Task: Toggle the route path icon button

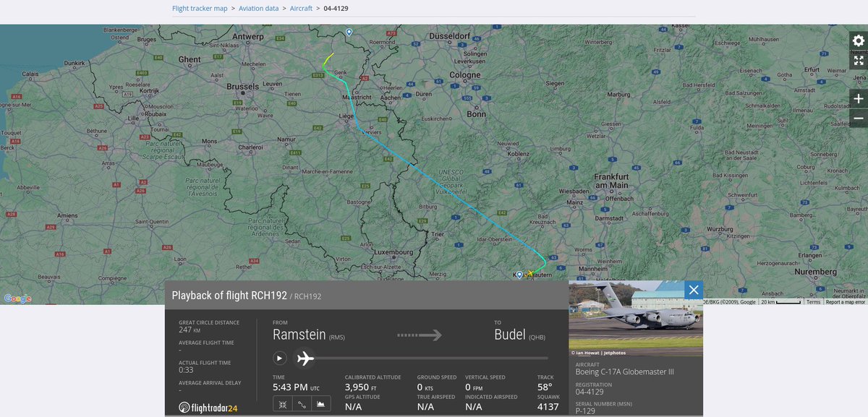Action: pyautogui.click(x=301, y=404)
